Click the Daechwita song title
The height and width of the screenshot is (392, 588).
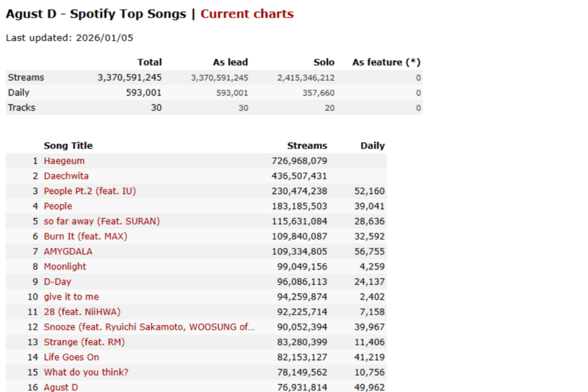(x=66, y=176)
